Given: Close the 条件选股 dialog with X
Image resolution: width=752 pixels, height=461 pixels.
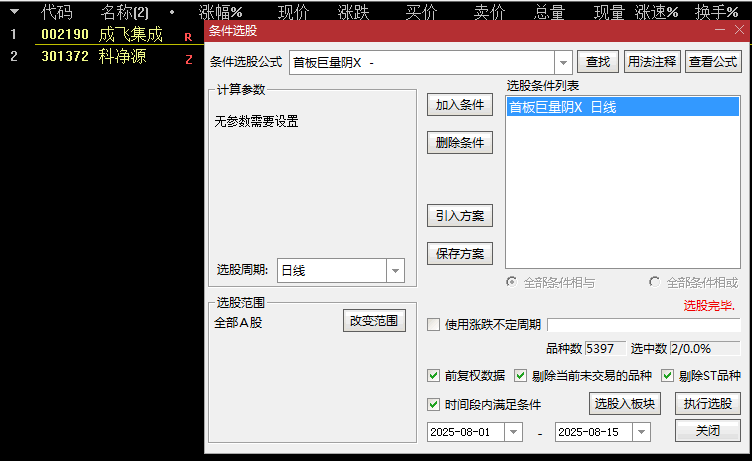Looking at the screenshot, I should (x=740, y=30).
